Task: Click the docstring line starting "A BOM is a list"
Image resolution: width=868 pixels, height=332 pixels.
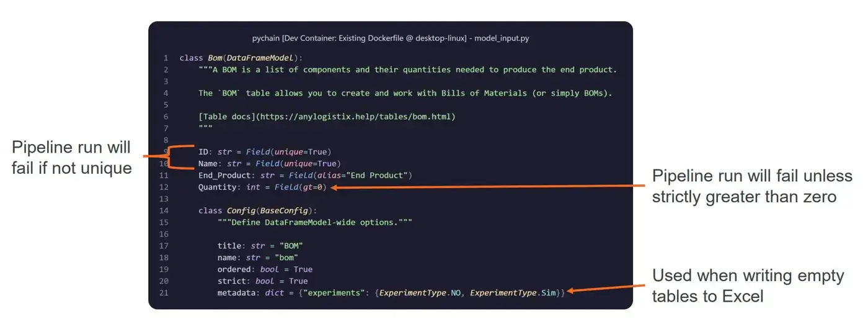Action: click(408, 70)
